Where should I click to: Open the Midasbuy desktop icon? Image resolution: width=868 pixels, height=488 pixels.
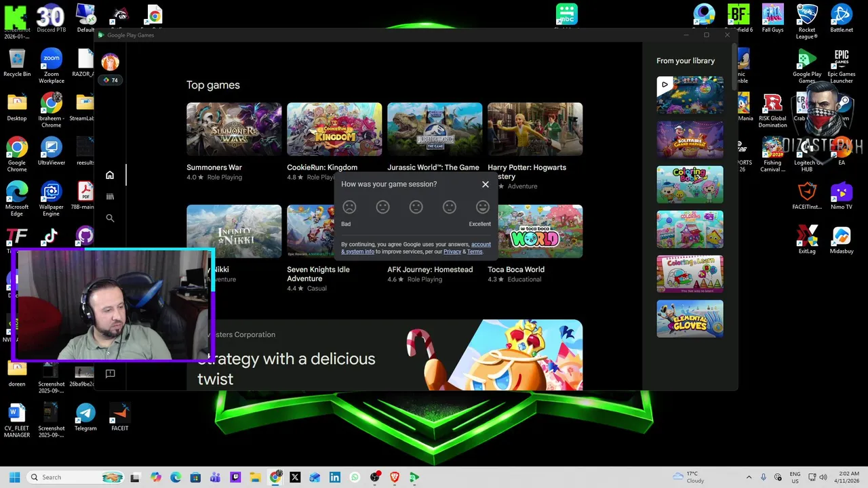click(842, 239)
